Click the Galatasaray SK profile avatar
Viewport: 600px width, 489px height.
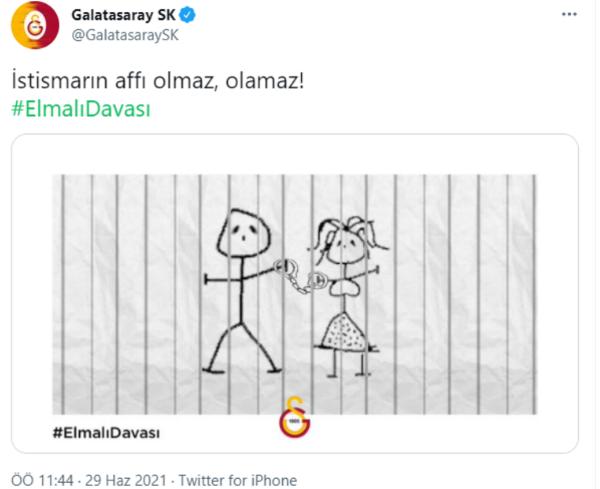35,25
